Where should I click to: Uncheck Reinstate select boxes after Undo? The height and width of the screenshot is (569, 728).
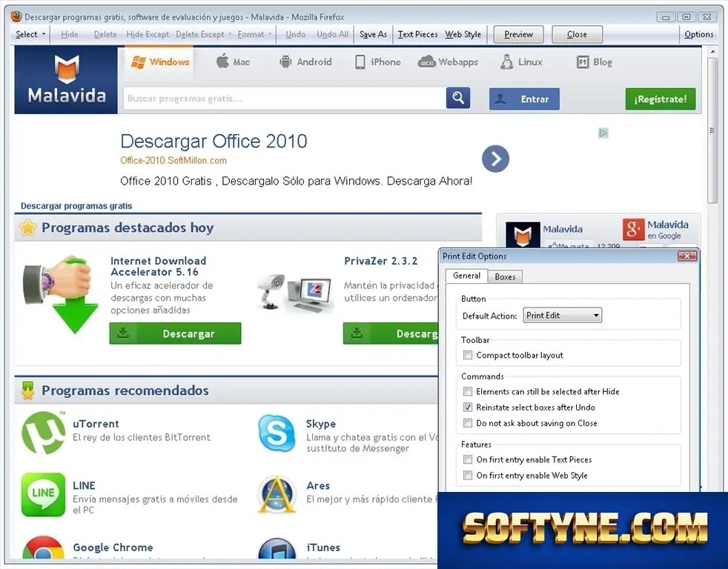point(468,407)
